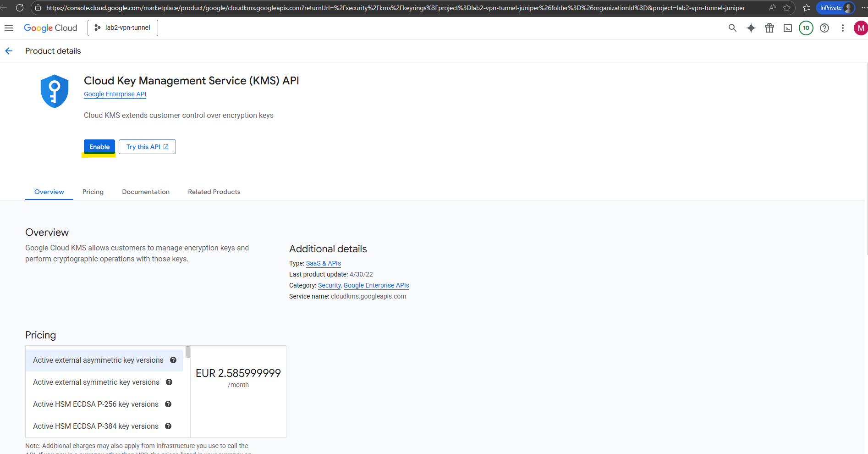Switch to the Pricing tab

pyautogui.click(x=93, y=192)
